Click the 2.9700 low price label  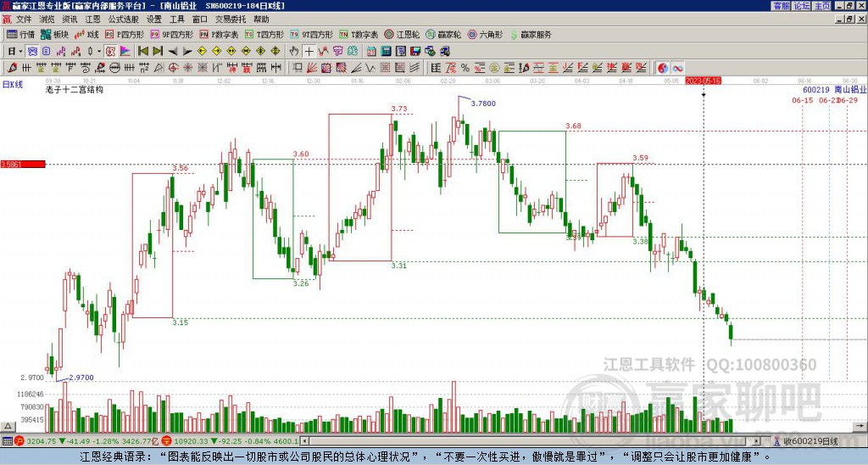[x=81, y=378]
